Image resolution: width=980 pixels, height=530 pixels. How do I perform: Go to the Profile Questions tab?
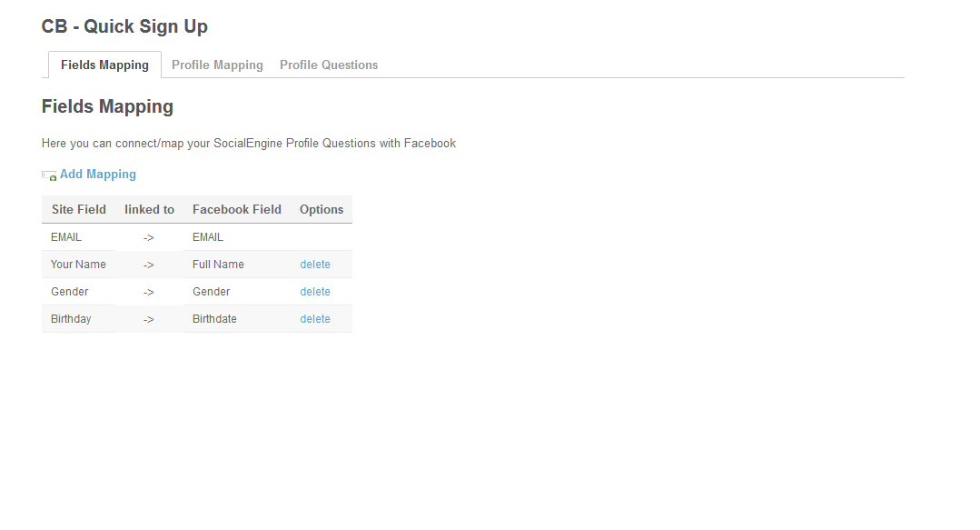pos(329,65)
